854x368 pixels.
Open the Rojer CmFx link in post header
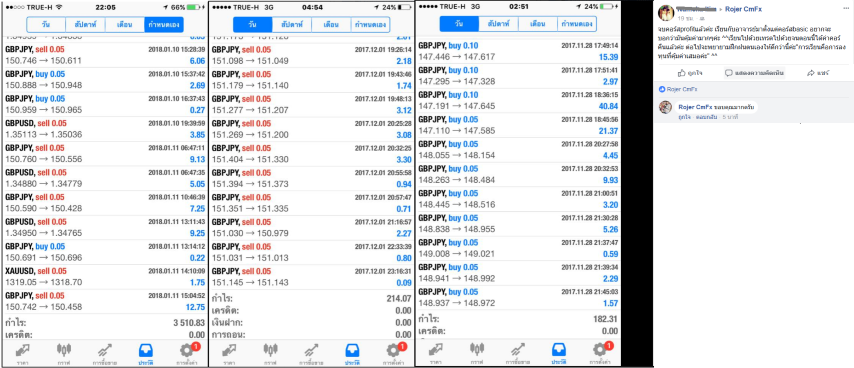(x=743, y=9)
